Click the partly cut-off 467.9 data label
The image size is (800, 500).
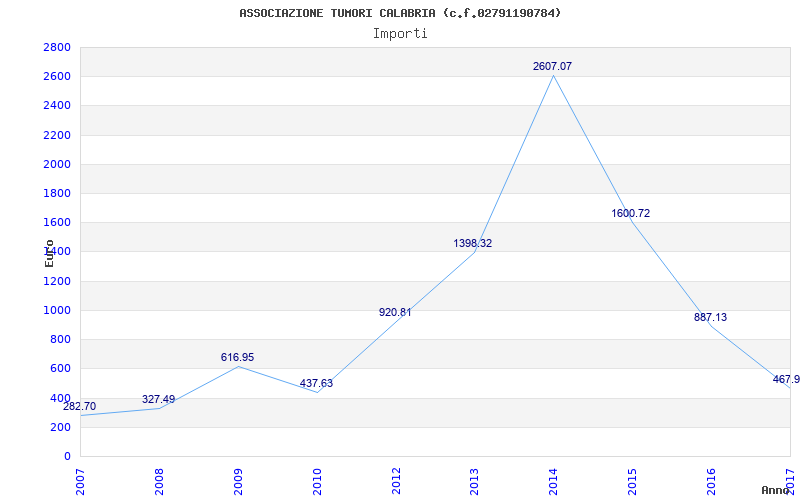[786, 380]
